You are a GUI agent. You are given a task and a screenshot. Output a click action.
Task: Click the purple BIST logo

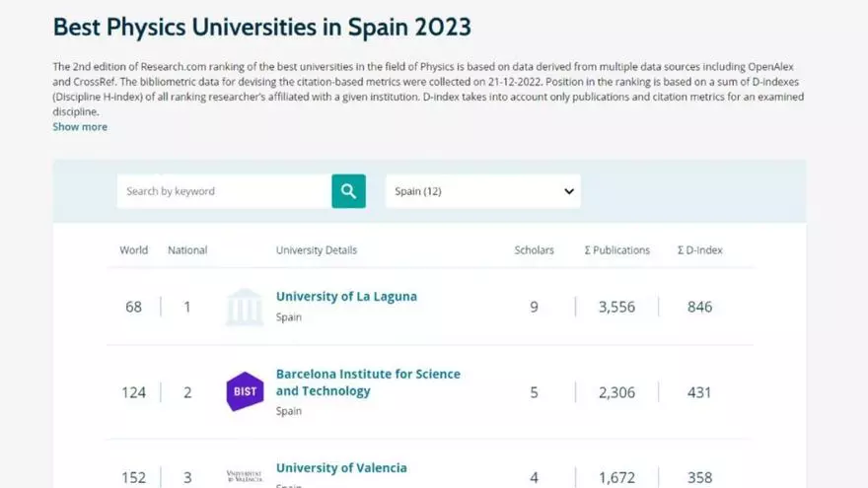[x=245, y=391]
